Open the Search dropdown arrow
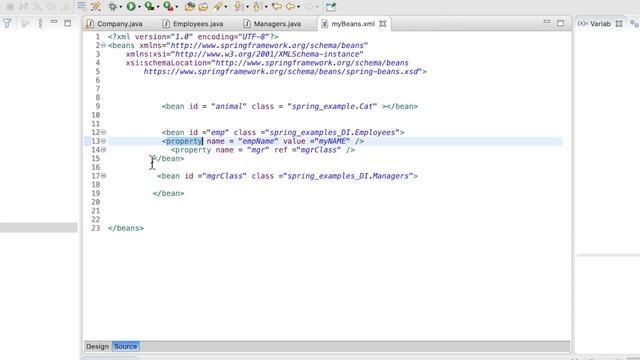 [x=226, y=7]
